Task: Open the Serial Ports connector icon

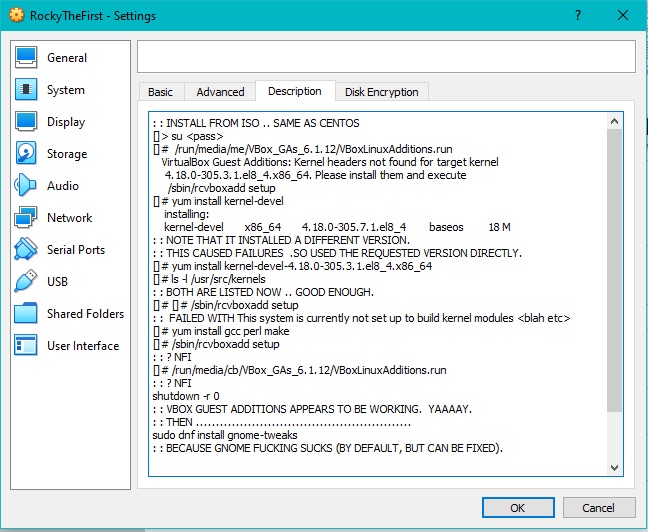Action: click(x=26, y=249)
